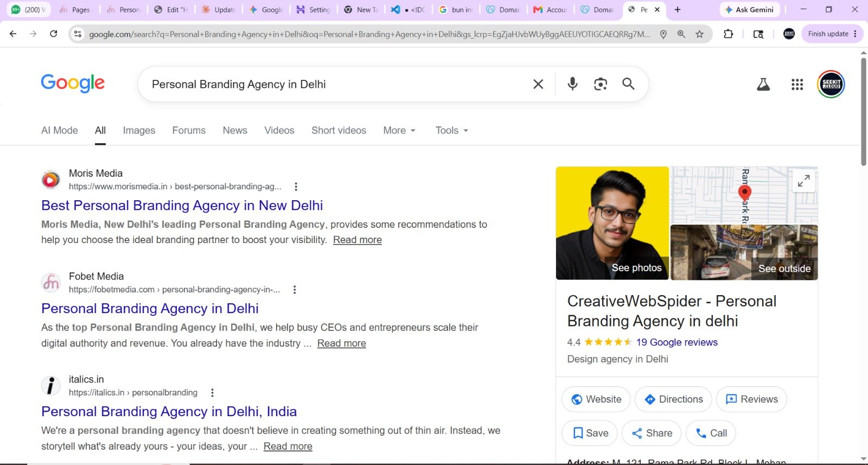Click the Fobet Media favicon
Viewport: 868px width, 465px height.
coord(51,283)
